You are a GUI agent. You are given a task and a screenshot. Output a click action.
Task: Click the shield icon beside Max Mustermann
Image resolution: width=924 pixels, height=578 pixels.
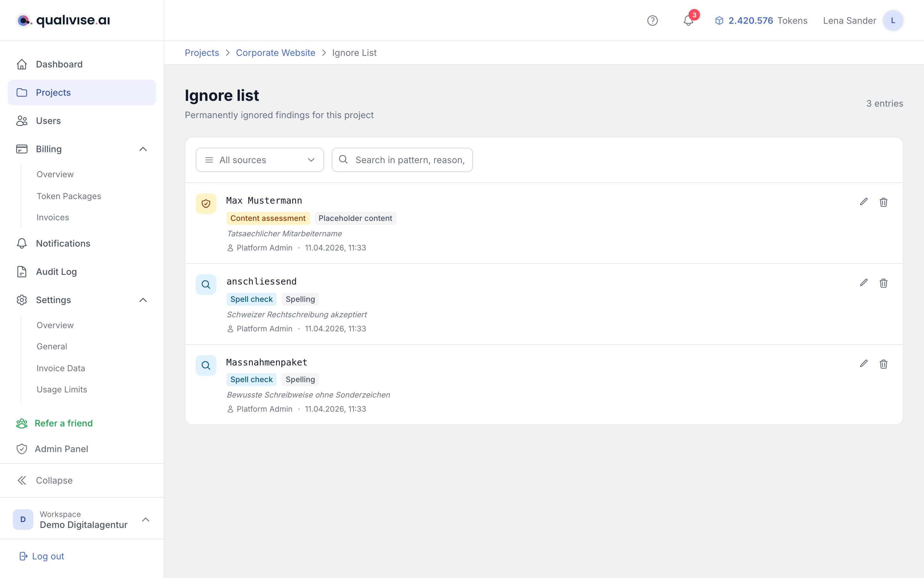pyautogui.click(x=206, y=203)
